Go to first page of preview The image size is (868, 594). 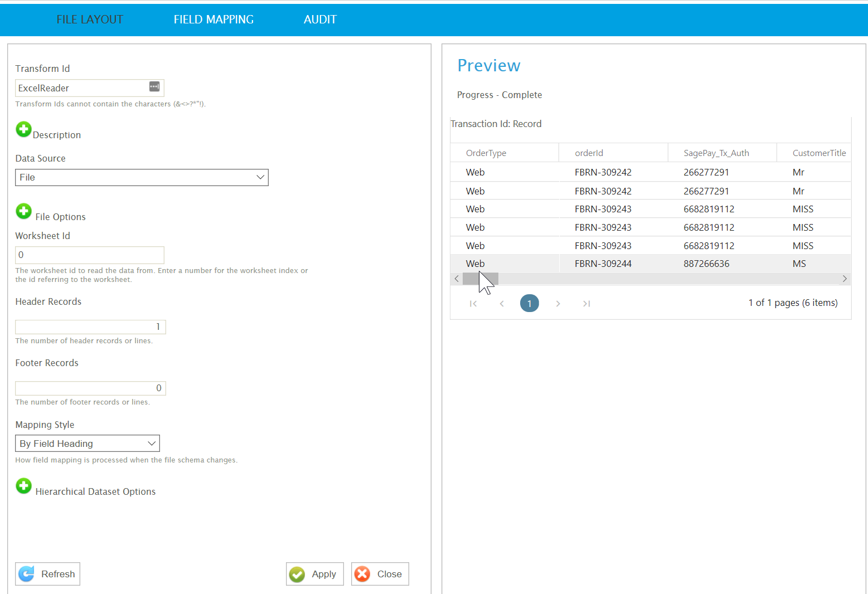coord(473,304)
